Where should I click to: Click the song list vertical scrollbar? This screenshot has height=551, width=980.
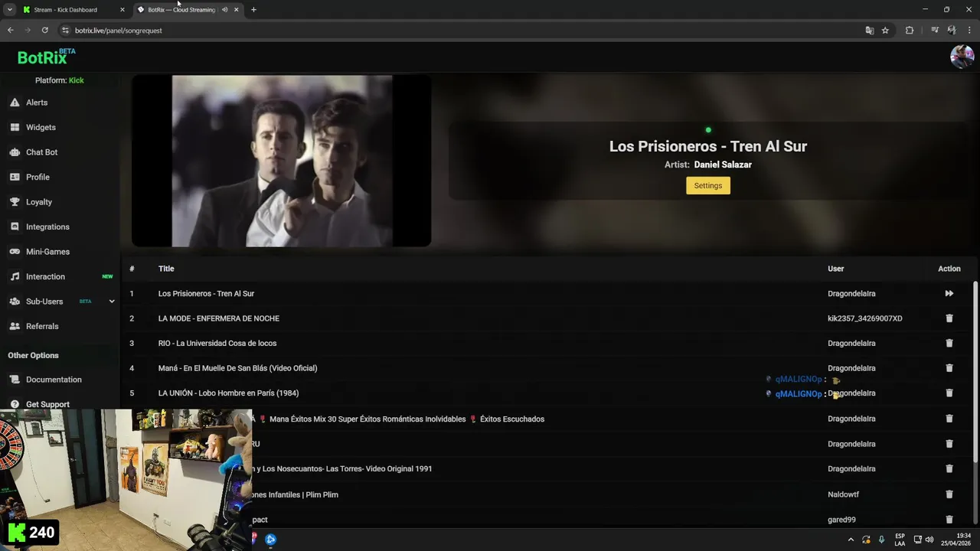point(975,371)
